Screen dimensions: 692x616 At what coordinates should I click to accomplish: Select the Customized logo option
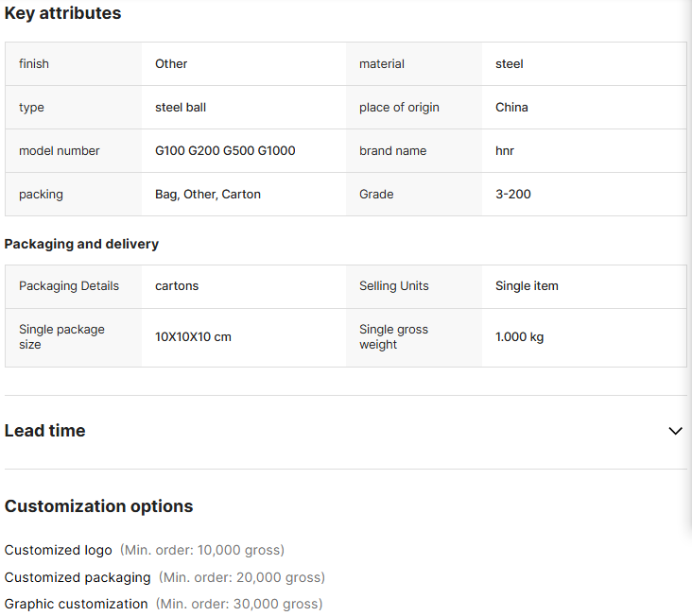point(59,550)
